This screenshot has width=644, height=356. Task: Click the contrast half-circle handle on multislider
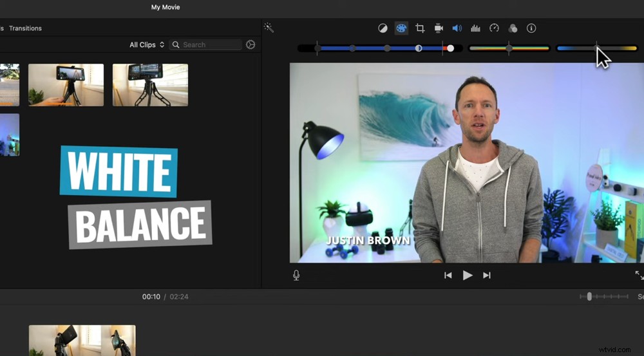point(419,48)
